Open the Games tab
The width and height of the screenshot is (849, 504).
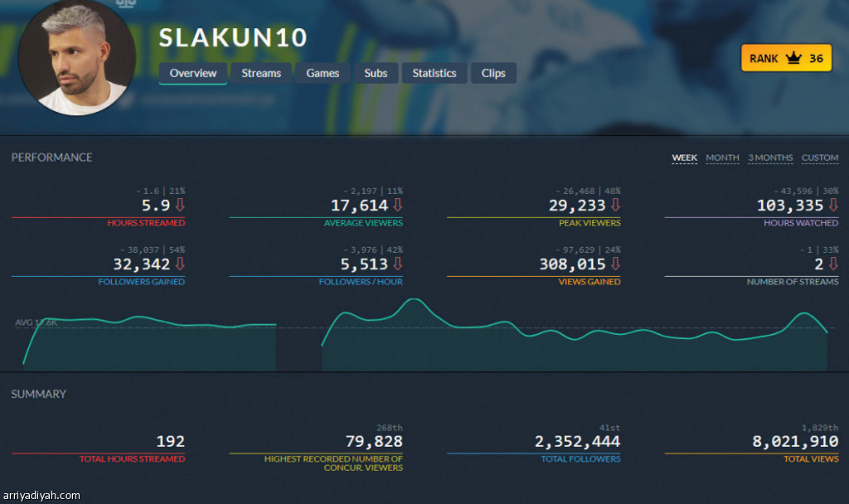coord(323,73)
